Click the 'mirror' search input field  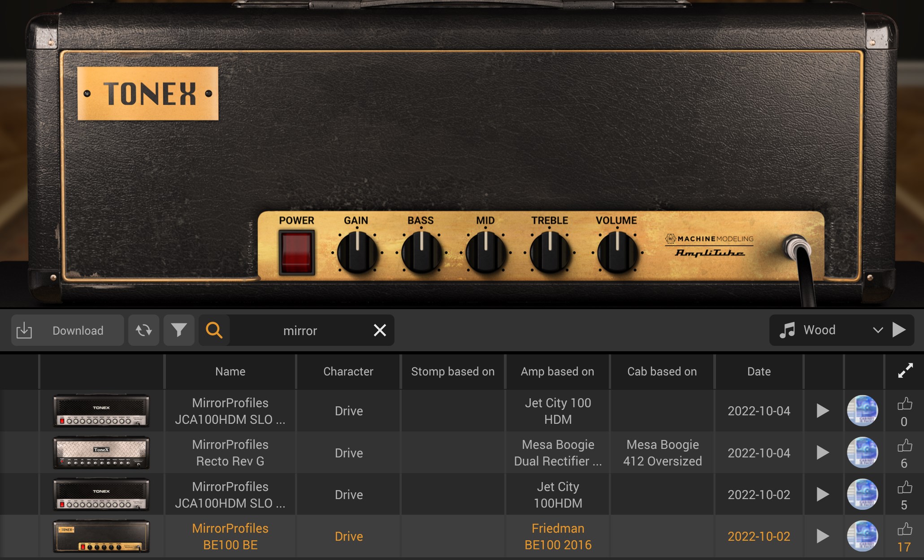300,331
